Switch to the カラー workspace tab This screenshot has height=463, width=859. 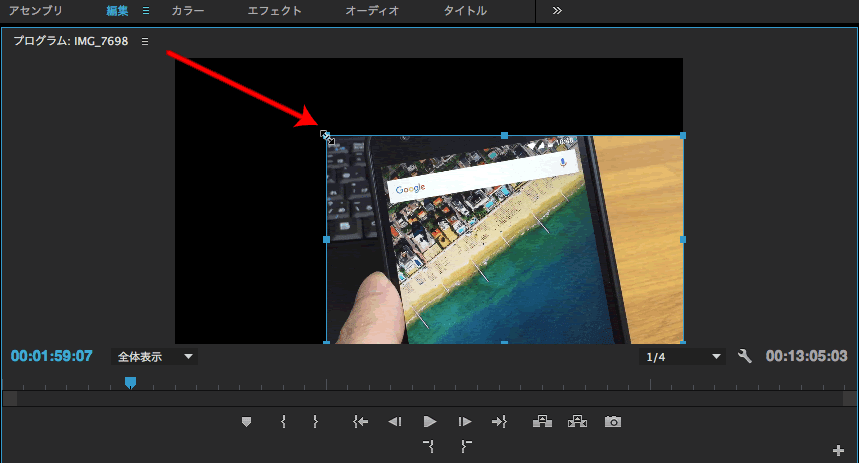pyautogui.click(x=188, y=10)
